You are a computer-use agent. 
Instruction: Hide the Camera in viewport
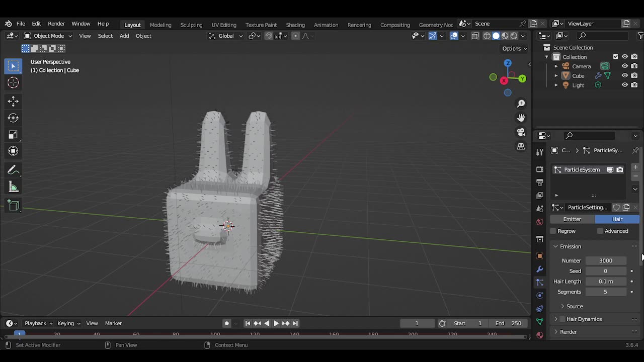[625, 66]
